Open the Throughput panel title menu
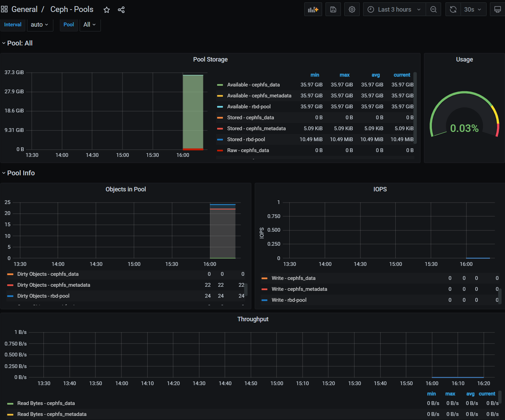The height and width of the screenshot is (420, 505). coord(253,319)
